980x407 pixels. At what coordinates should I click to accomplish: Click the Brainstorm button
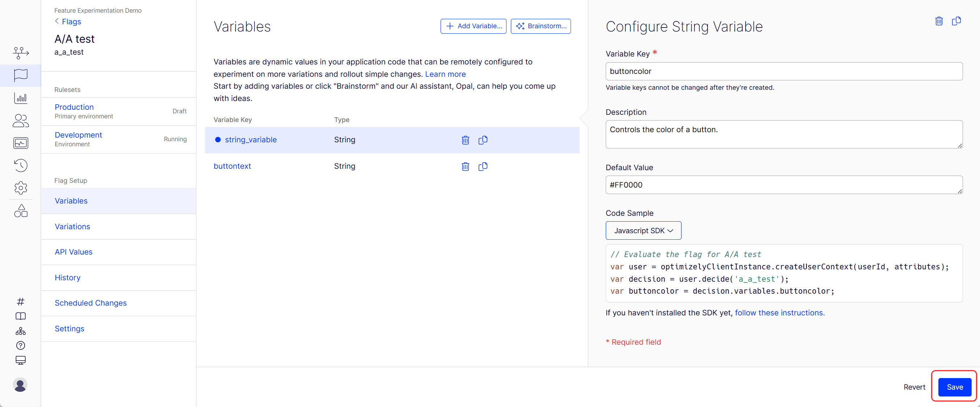pos(541,26)
